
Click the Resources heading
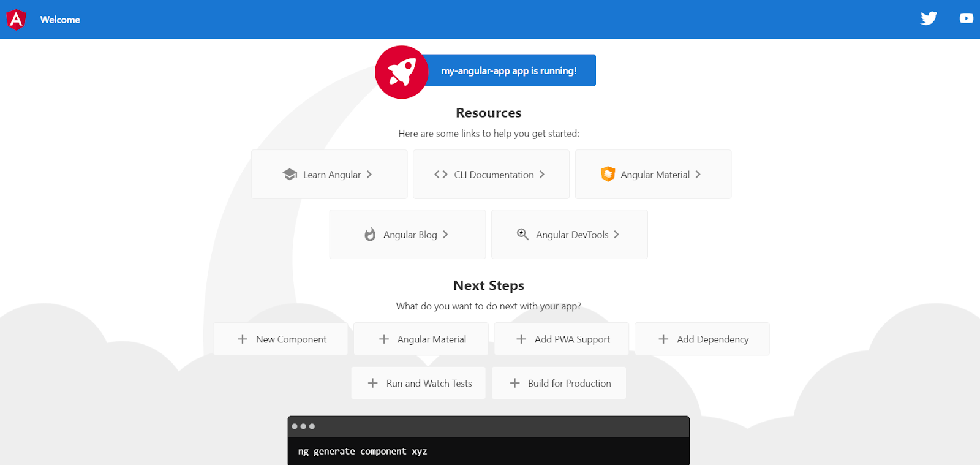[489, 113]
